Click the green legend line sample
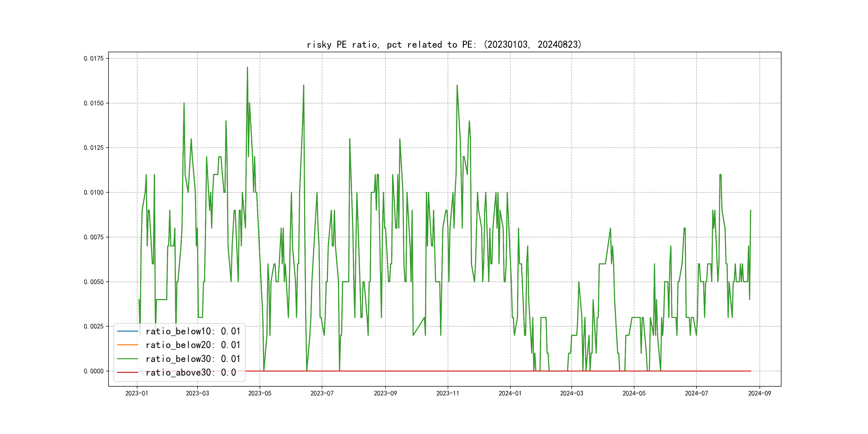The image size is (868, 434). pyautogui.click(x=127, y=359)
